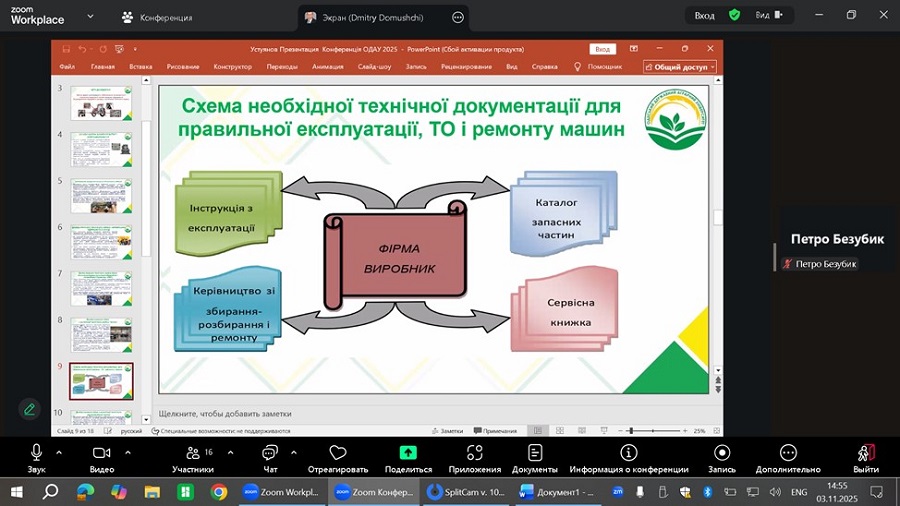Viewport: 900px width, 506px height.
Task: Open the Zoom Workplace dropdown chevron
Action: pyautogui.click(x=91, y=17)
